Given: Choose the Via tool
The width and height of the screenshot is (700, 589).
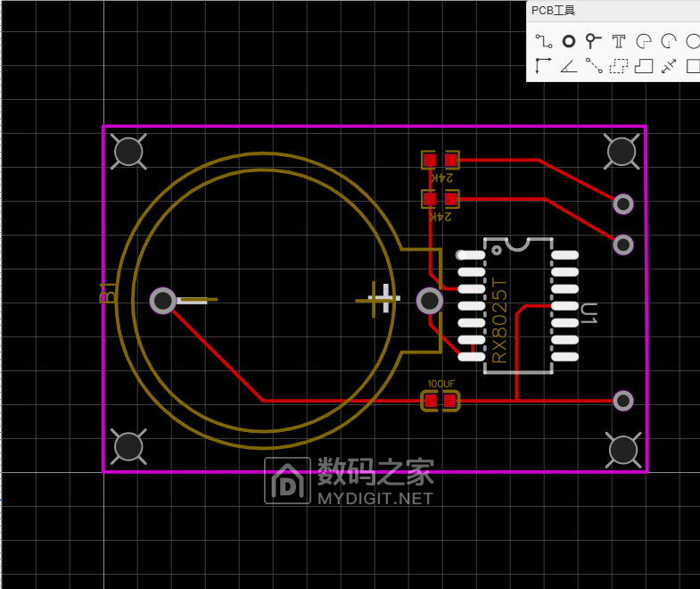Looking at the screenshot, I should [x=593, y=41].
